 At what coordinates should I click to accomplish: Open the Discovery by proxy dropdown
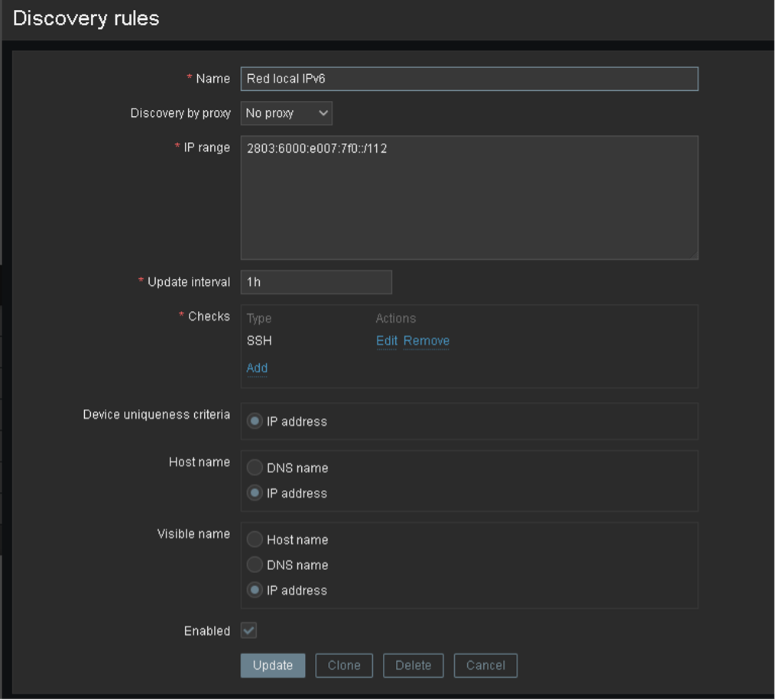point(286,113)
